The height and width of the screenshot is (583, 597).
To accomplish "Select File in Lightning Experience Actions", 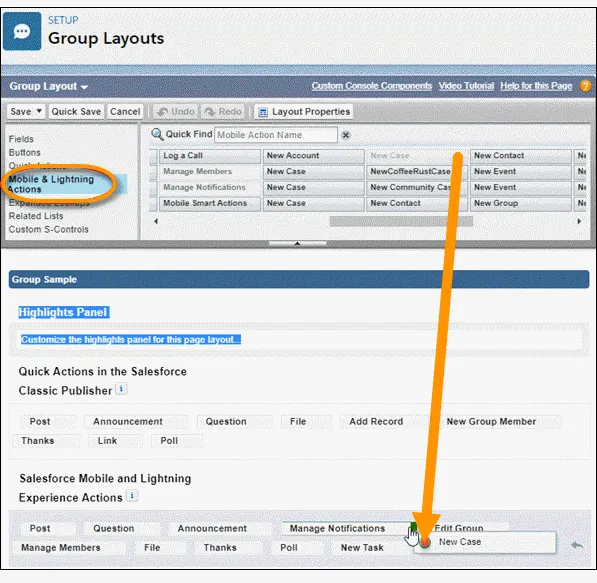I will point(160,548).
